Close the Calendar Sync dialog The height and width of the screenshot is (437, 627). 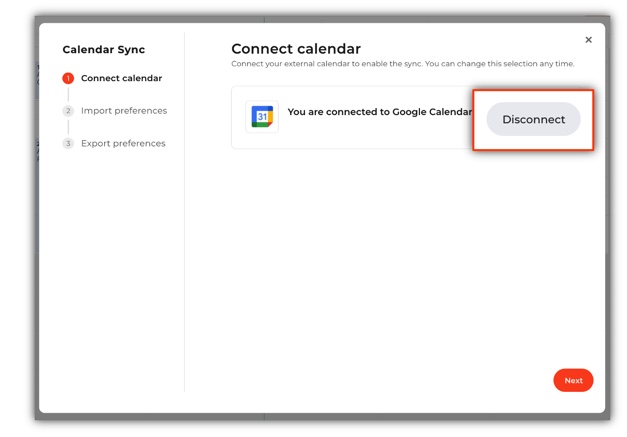pos(588,40)
